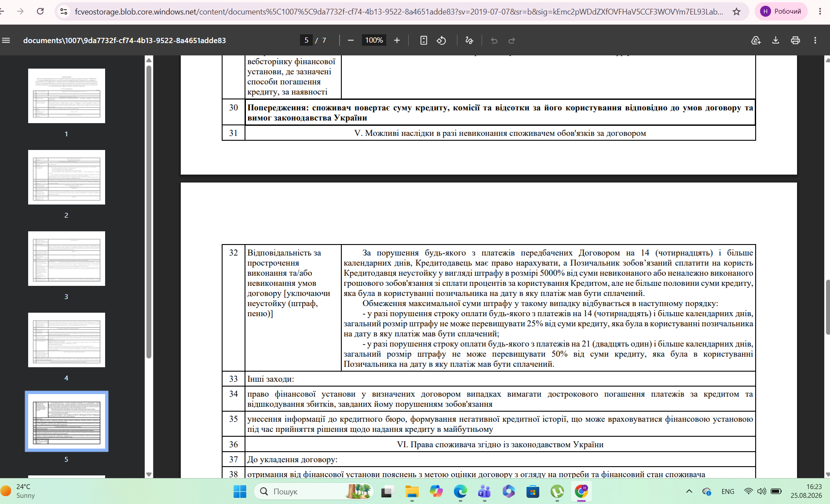Image resolution: width=830 pixels, height=504 pixels.
Task: Click the thumbnail panel scrollbar thumb
Action: (149, 211)
